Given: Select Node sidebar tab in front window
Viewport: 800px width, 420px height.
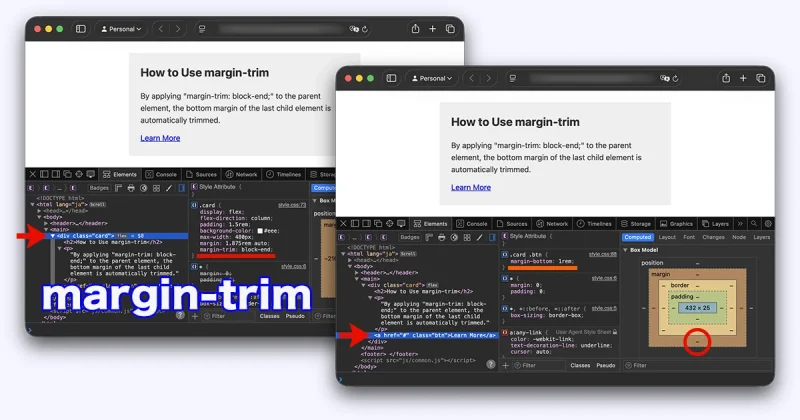Looking at the screenshot, I should pyautogui.click(x=739, y=237).
